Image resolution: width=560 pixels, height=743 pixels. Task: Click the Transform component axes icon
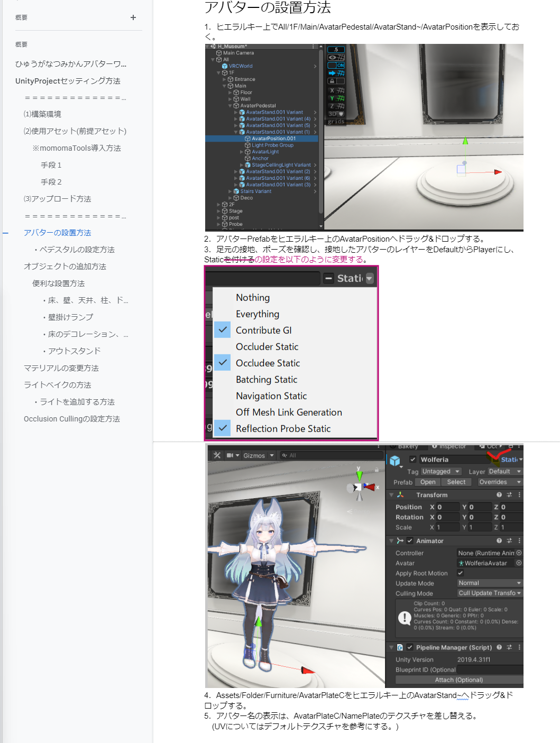pyautogui.click(x=400, y=495)
